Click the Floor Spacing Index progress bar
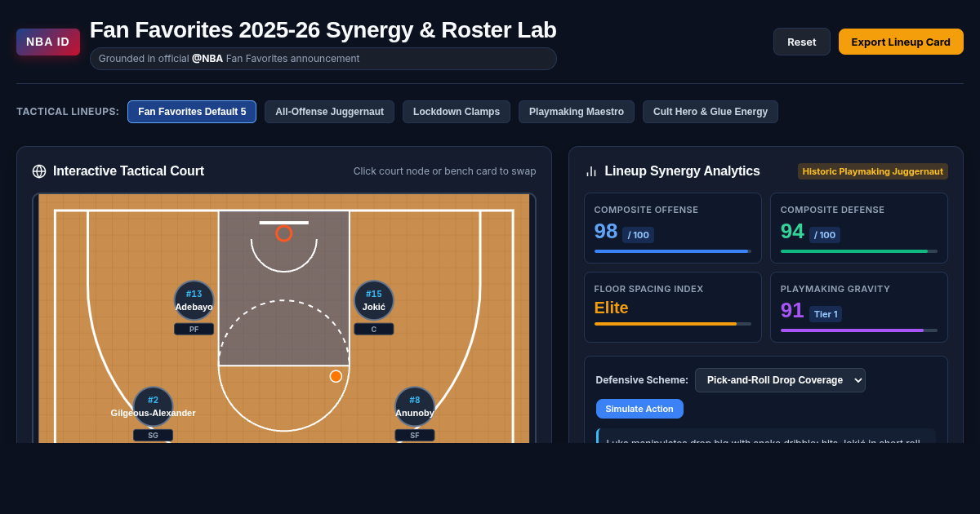980x514 pixels. click(673, 324)
